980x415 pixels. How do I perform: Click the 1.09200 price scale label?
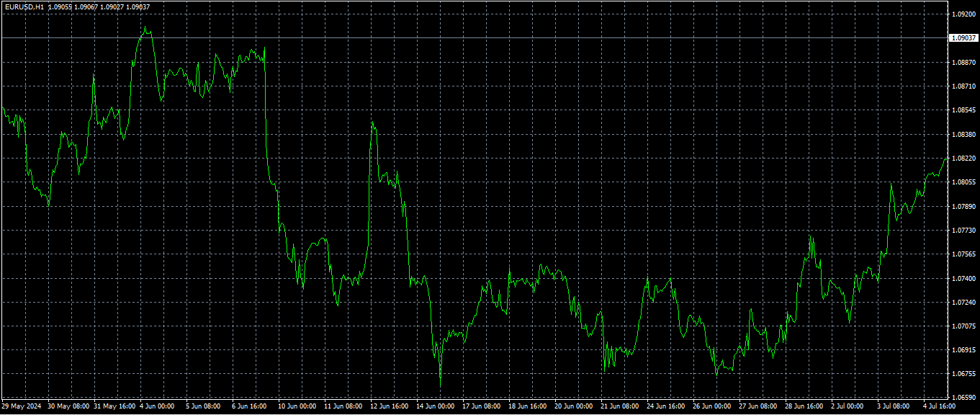[x=963, y=14]
